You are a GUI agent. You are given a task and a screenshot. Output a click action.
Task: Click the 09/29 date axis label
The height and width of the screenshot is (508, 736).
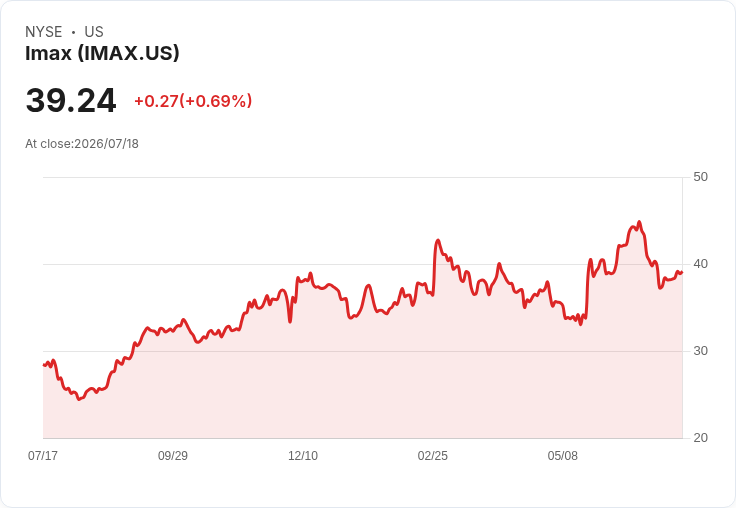point(173,455)
